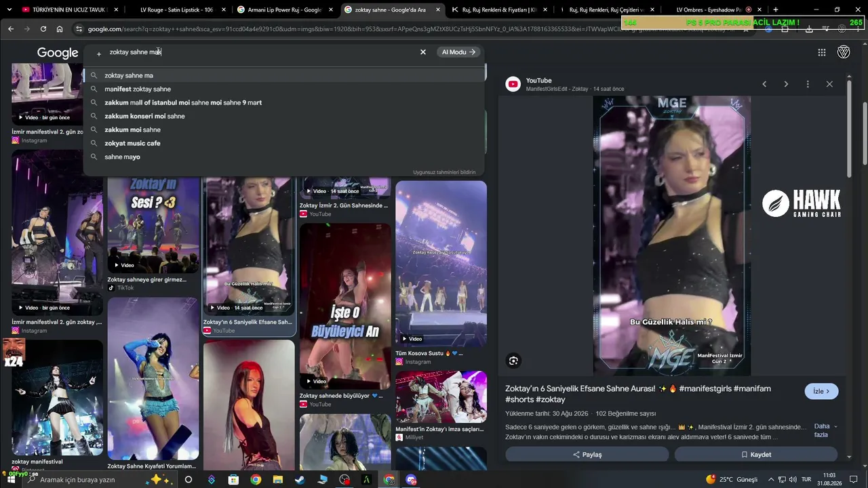Open Steam from the taskbar
Screen dimensions: 868x488
(300, 480)
